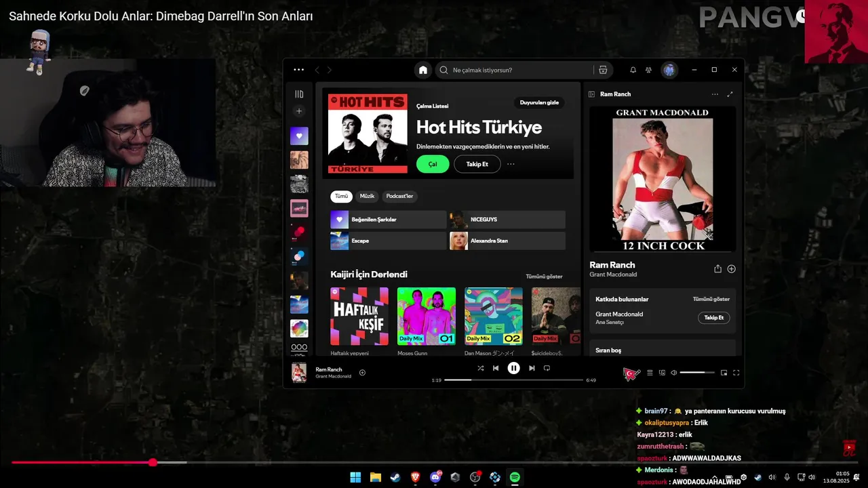The height and width of the screenshot is (488, 868).
Task: Open more options dots beside Takip Et
Action: click(511, 164)
